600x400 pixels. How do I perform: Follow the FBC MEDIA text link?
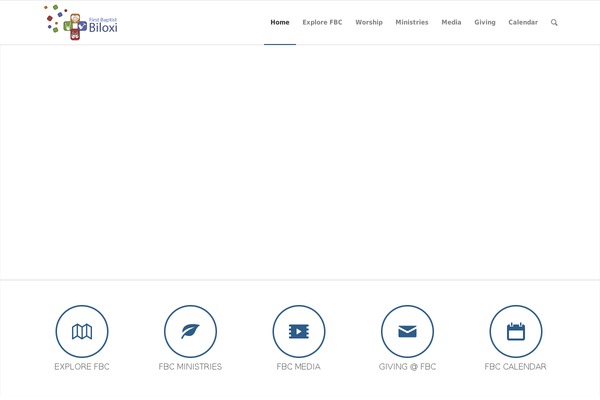coord(298,367)
